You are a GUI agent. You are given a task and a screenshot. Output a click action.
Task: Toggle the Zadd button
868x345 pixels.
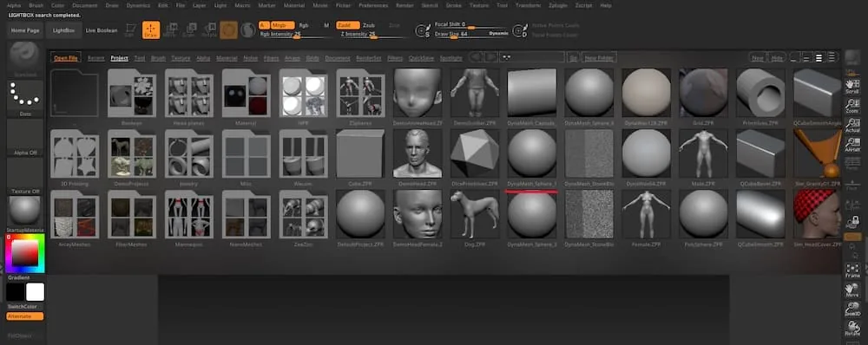pos(348,25)
